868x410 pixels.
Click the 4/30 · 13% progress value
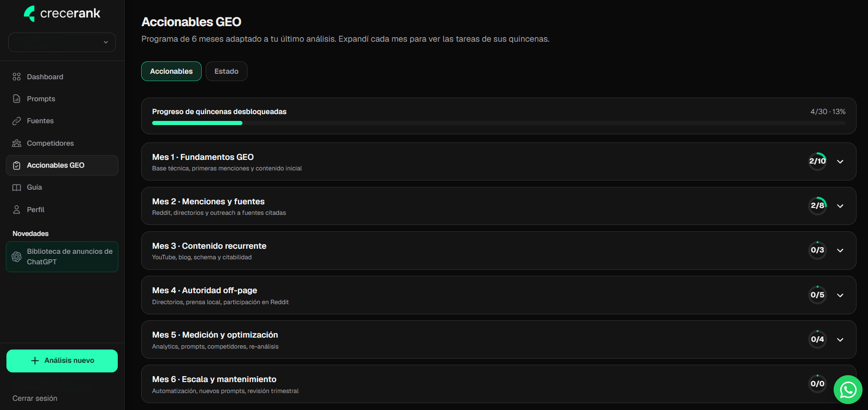pyautogui.click(x=828, y=111)
